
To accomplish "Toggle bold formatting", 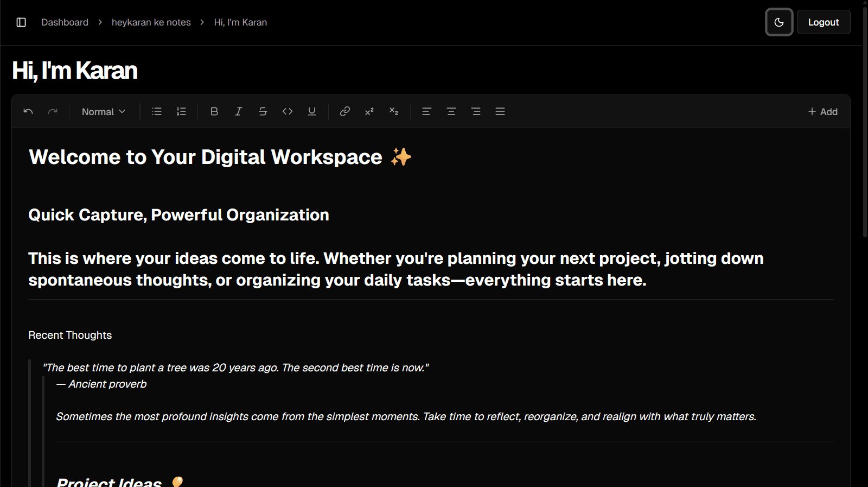I will (x=214, y=111).
